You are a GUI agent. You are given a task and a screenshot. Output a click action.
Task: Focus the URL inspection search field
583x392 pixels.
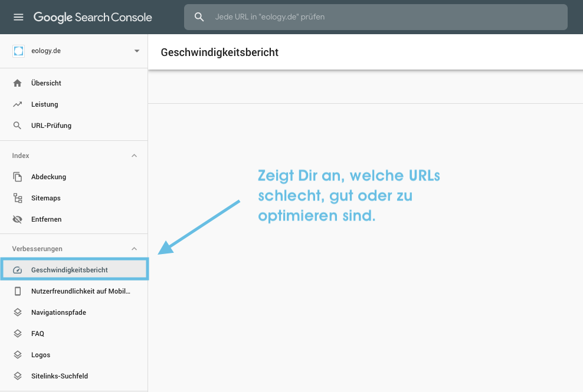(375, 17)
